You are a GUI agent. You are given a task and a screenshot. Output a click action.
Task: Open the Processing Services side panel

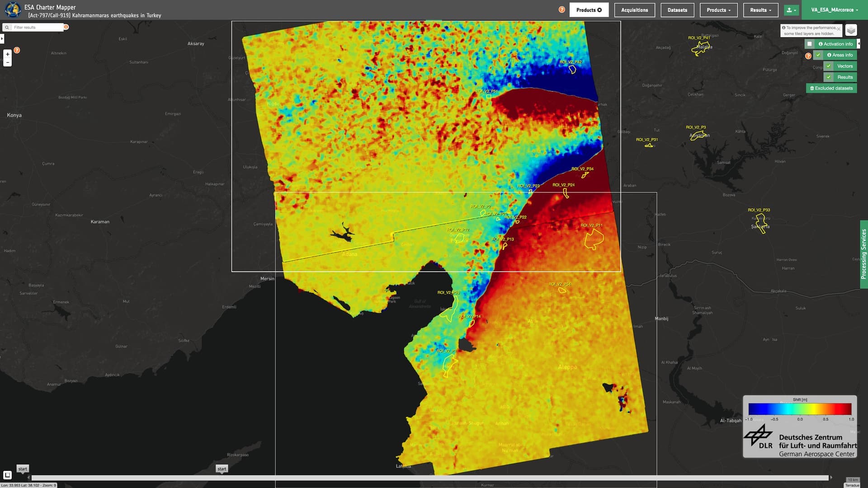[x=863, y=254]
